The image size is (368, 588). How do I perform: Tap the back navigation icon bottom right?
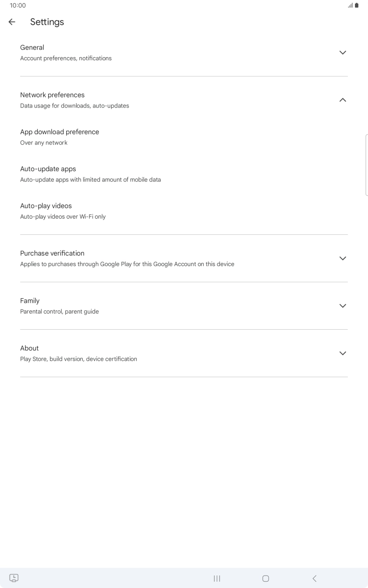314,579
